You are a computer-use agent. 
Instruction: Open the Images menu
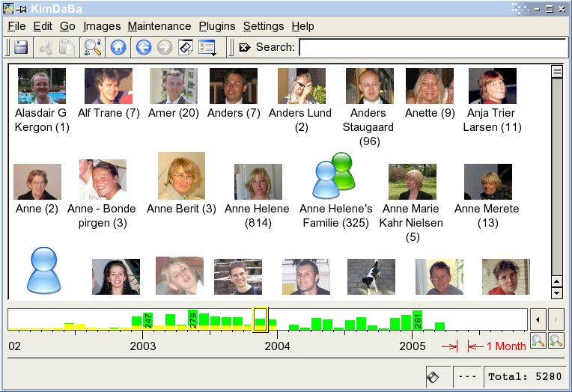102,26
